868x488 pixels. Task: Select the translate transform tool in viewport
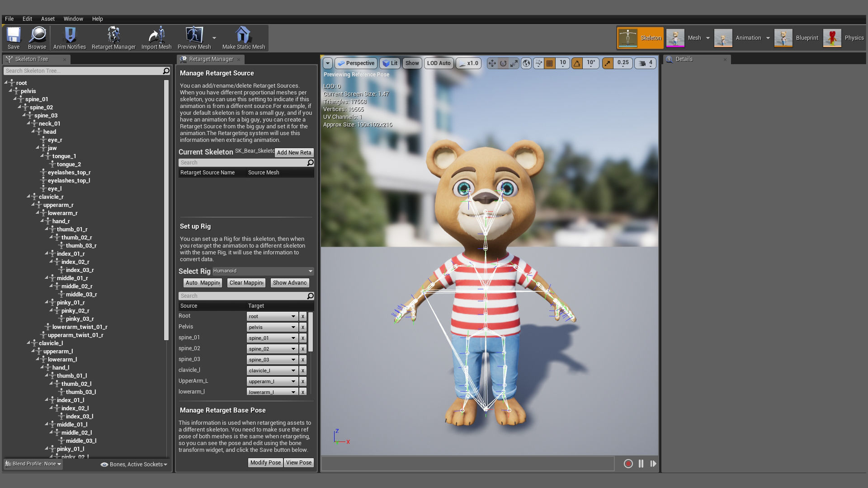(492, 63)
